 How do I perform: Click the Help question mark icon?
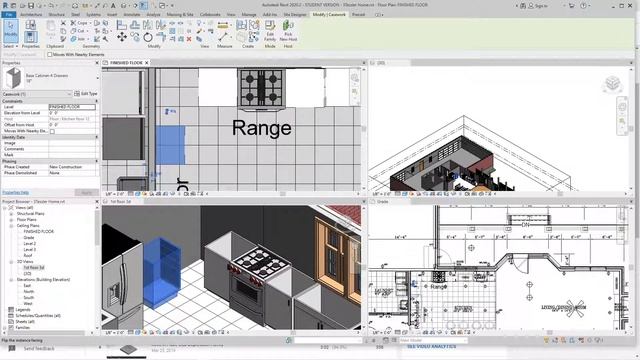[x=584, y=6]
